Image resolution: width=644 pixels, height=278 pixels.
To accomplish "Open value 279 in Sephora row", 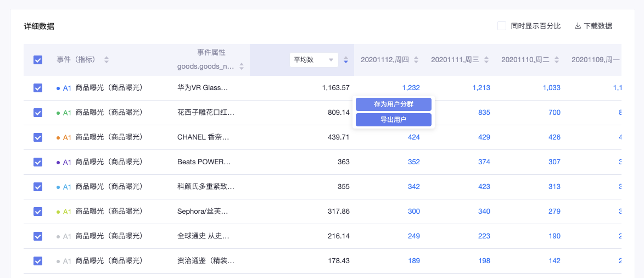I will pyautogui.click(x=555, y=211).
